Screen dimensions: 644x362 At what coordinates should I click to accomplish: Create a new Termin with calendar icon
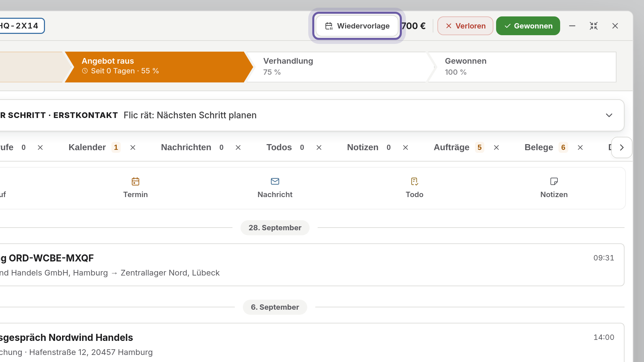(x=136, y=188)
